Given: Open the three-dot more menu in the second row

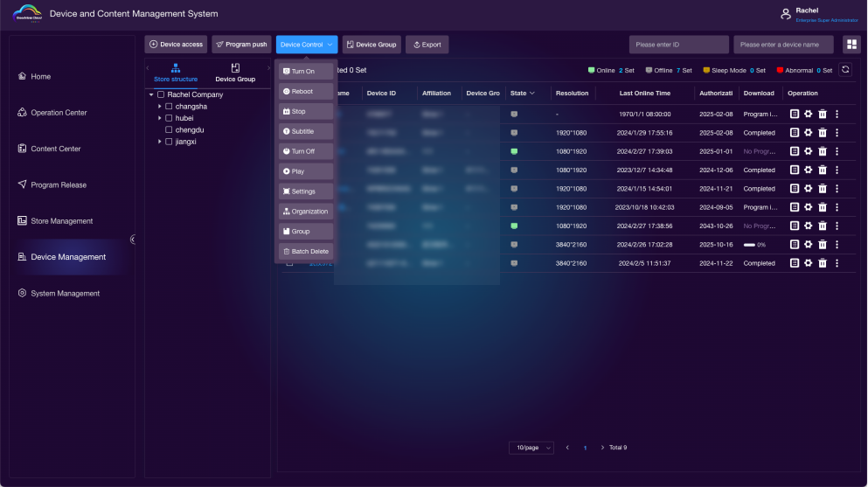Looking at the screenshot, I should point(837,133).
